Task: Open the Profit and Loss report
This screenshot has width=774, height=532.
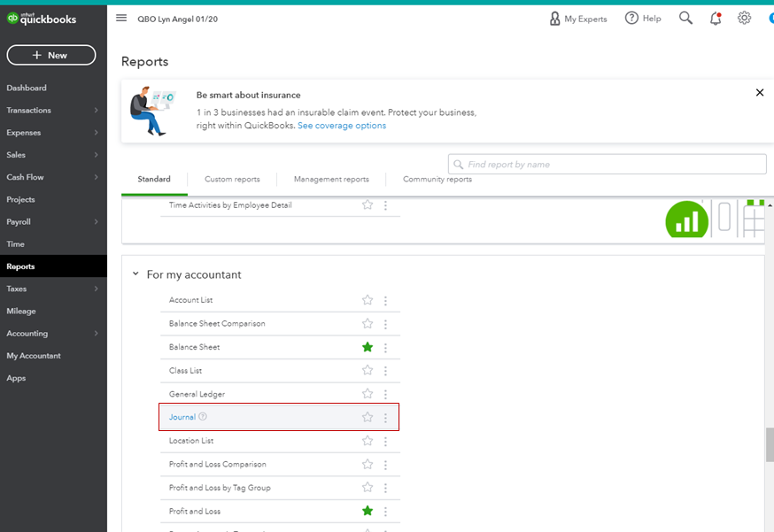Action: tap(195, 512)
